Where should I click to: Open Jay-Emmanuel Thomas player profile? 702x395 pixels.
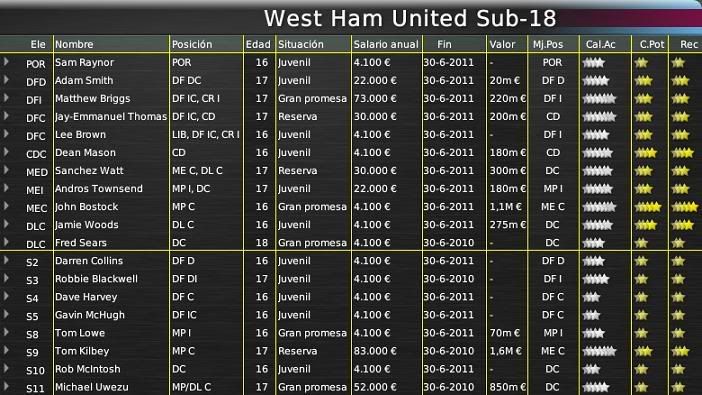111,116
